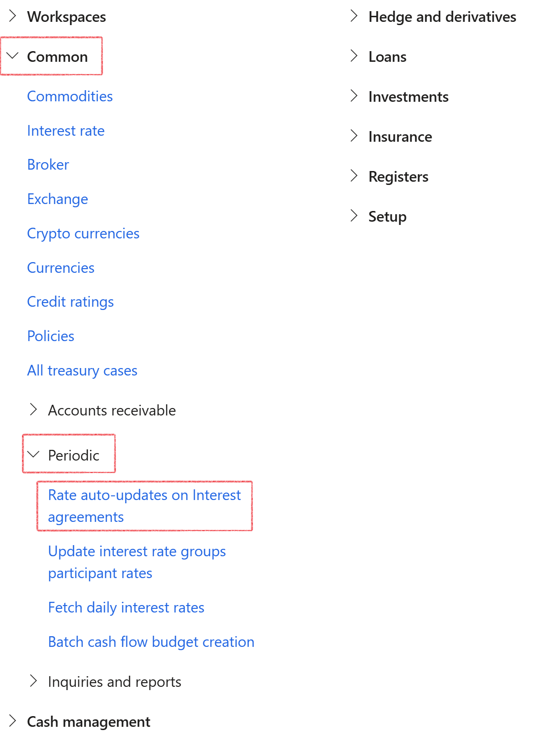This screenshot has width=560, height=744.
Task: Expand Accounts receivable chevron
Action: [33, 409]
